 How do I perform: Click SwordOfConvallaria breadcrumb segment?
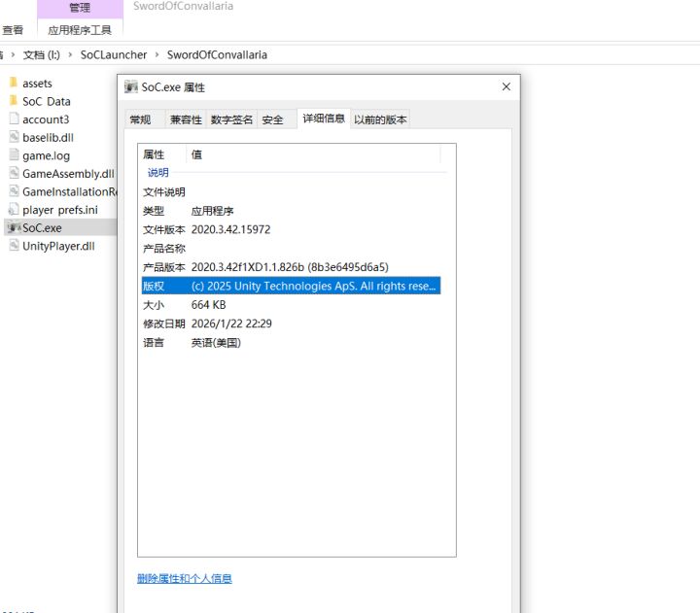point(217,54)
